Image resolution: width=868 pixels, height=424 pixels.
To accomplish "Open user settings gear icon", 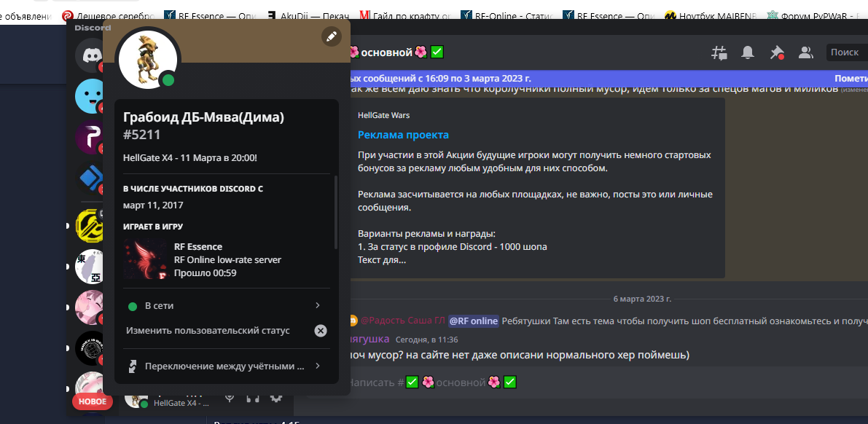I will tap(275, 398).
